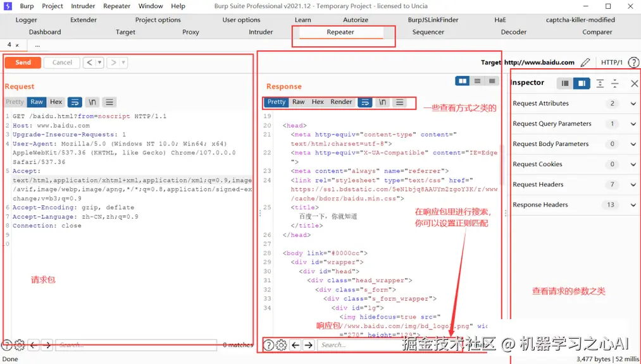This screenshot has height=364, width=641.
Task: Close the Inspector panel
Action: (634, 83)
